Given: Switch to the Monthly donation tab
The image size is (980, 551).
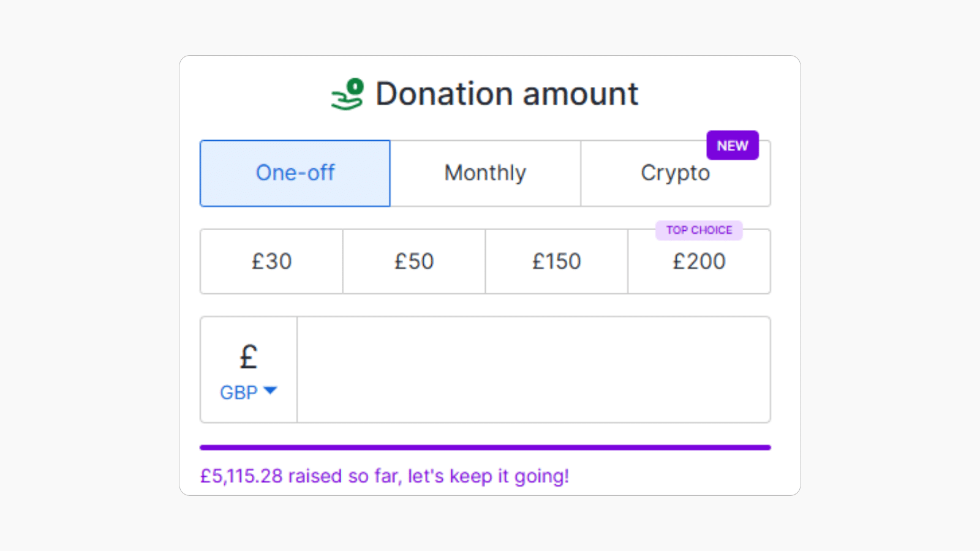Looking at the screenshot, I should 485,173.
